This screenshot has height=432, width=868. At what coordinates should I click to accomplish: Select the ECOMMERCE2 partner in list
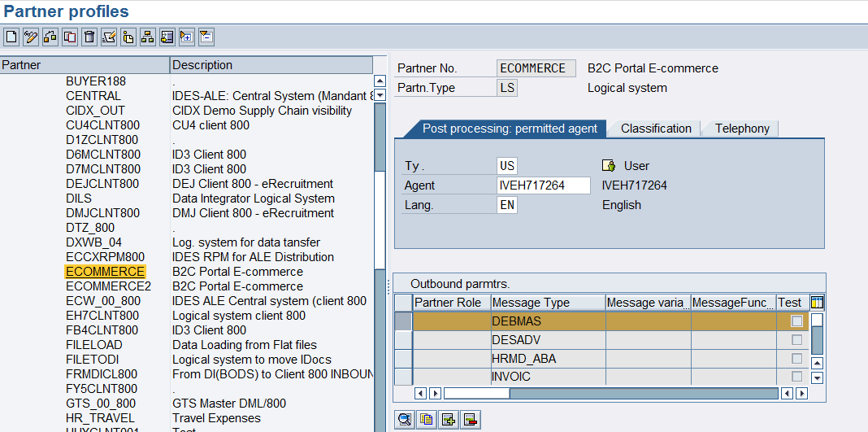108,286
